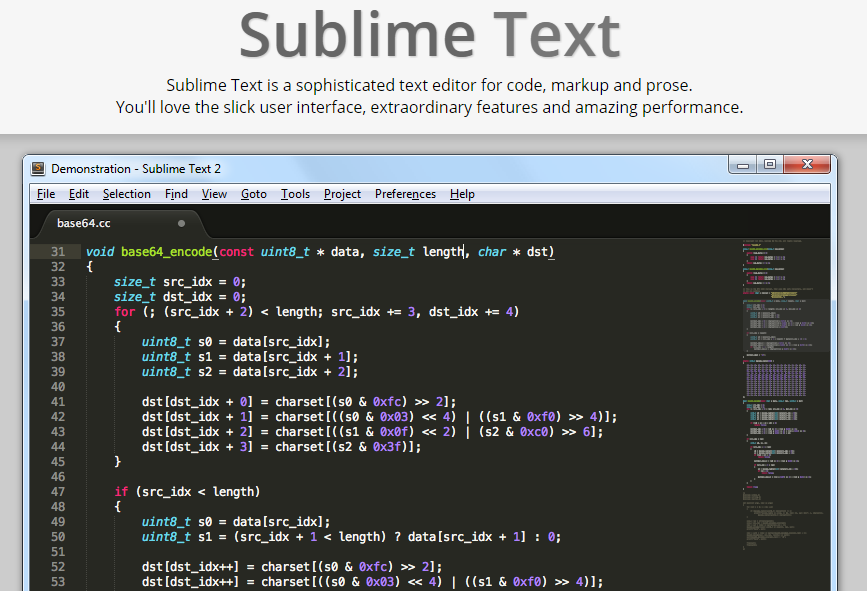Image resolution: width=867 pixels, height=591 pixels.
Task: Open the Project menu
Action: pyautogui.click(x=342, y=194)
